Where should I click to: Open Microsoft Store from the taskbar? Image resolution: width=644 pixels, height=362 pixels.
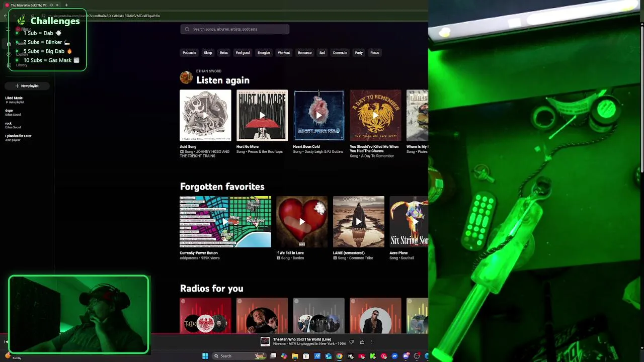pos(306,356)
